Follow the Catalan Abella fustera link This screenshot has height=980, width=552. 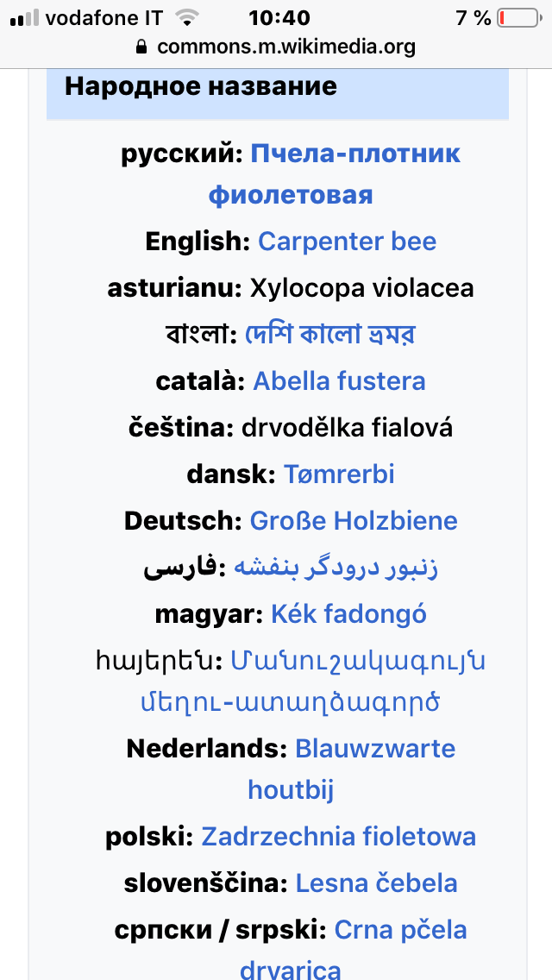coord(339,381)
